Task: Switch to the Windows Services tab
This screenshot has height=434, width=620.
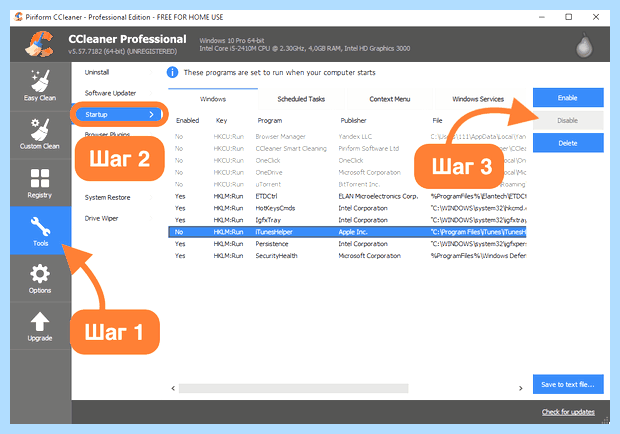Action: pyautogui.click(x=478, y=99)
